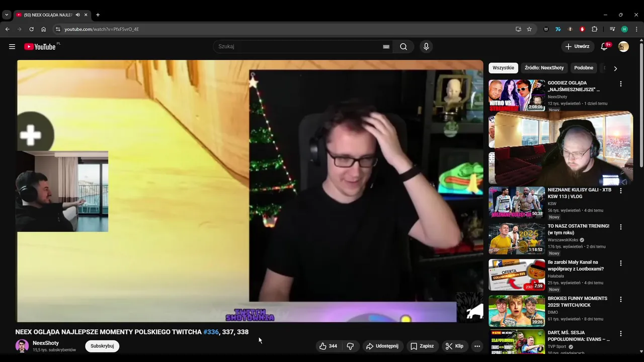
Task: Expand the tab search dropdown arrow
Action: point(7,15)
